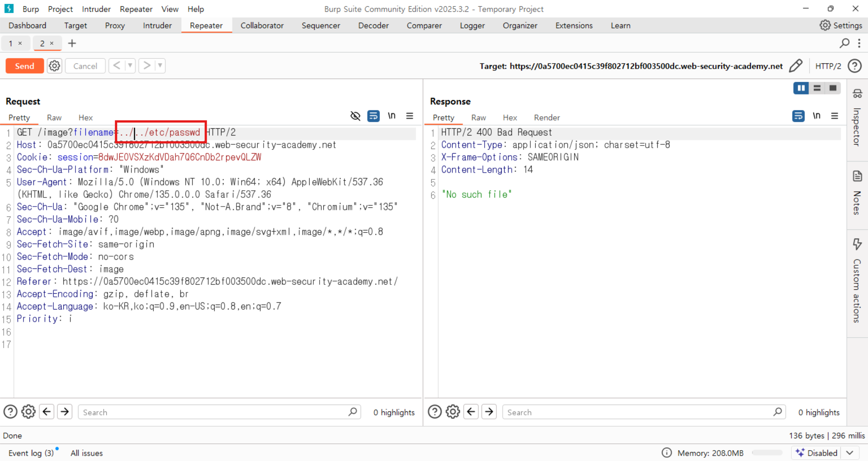868x461 pixels.
Task: Close Repeater tab 2
Action: [52, 43]
